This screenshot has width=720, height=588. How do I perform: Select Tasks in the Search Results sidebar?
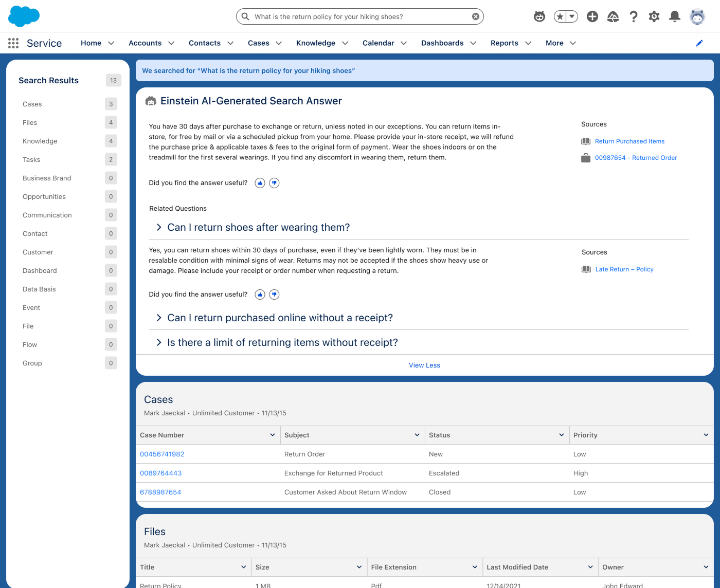click(31, 160)
